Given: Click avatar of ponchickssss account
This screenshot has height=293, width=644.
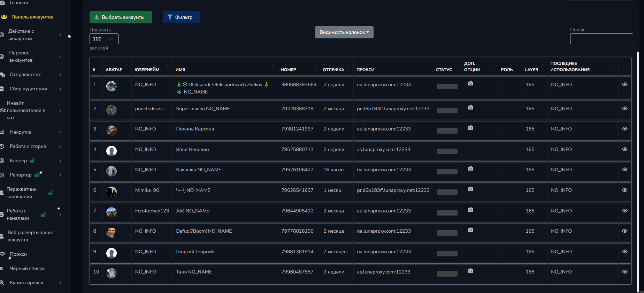Looking at the screenshot, I should point(112,110).
